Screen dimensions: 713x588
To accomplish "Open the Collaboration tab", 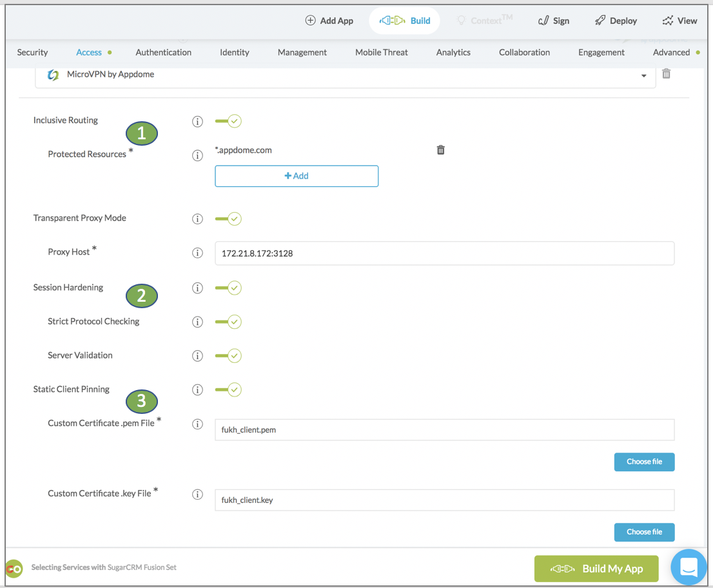I will click(x=524, y=52).
